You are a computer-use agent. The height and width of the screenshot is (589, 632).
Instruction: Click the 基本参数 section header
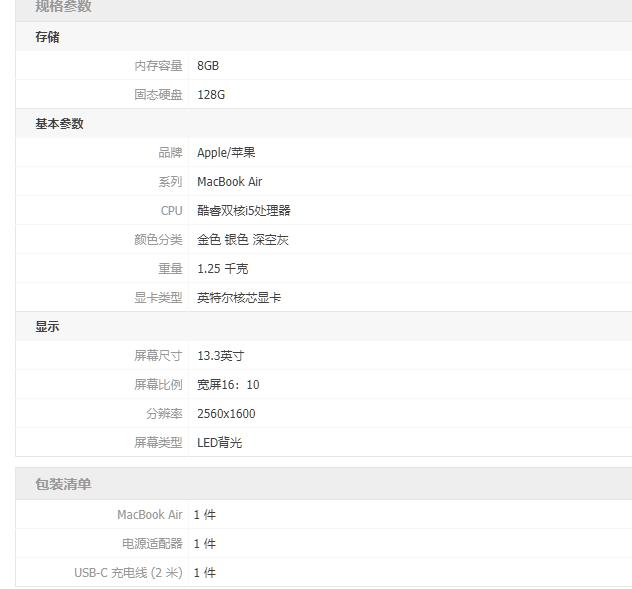click(59, 123)
